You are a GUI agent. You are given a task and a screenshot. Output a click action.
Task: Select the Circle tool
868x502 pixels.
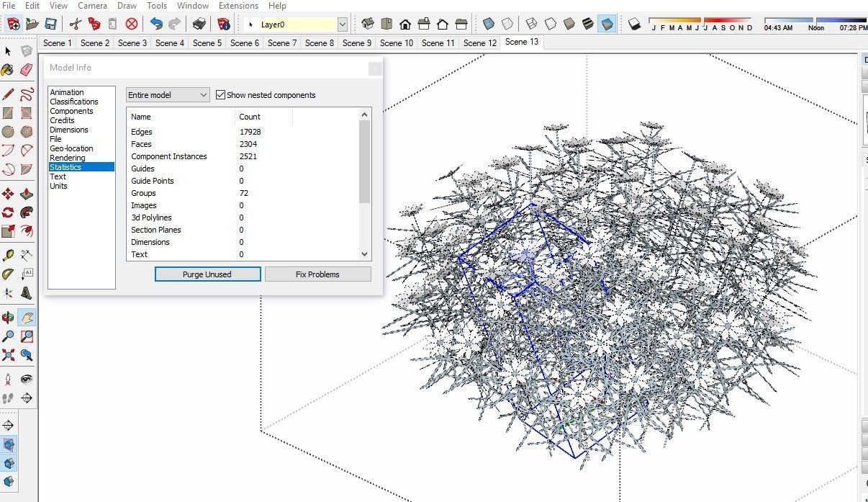pos(8,132)
